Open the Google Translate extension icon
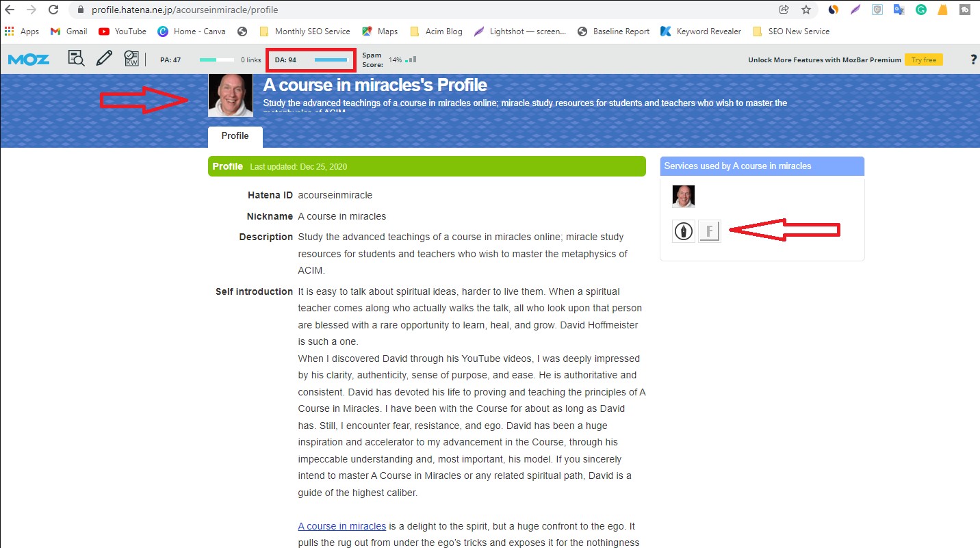Image resolution: width=980 pixels, height=548 pixels. [x=898, y=10]
